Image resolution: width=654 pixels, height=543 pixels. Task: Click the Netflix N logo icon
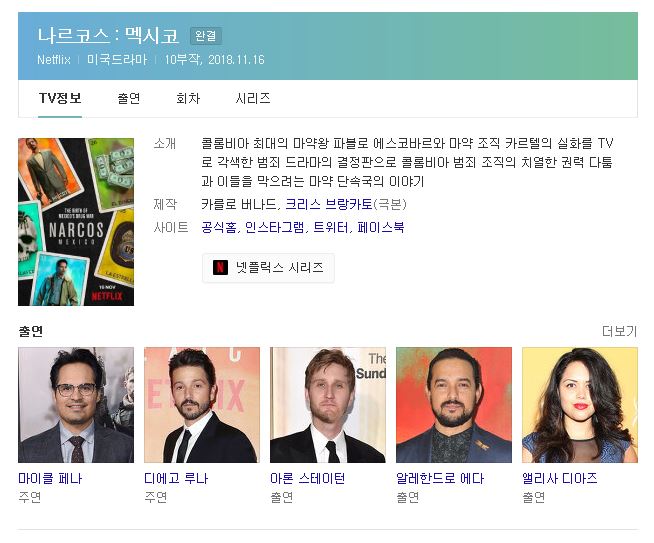[220, 267]
